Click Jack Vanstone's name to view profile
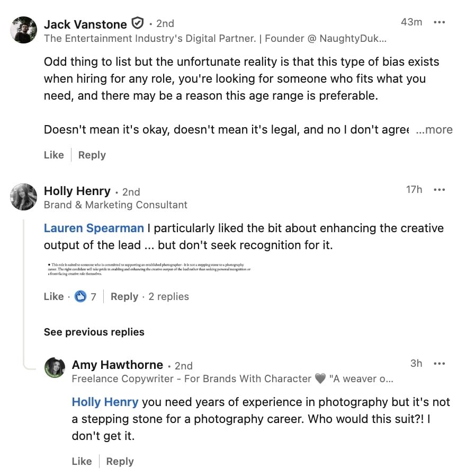This screenshot has width=466, height=476. coord(86,24)
